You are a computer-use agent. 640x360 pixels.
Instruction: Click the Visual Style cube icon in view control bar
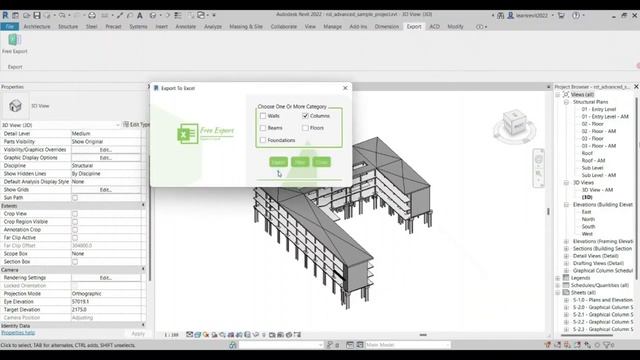198,335
